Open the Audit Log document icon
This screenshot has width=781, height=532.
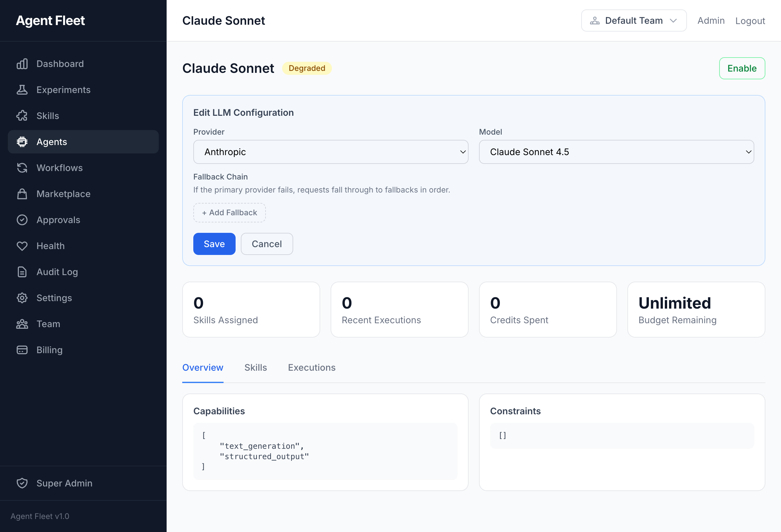click(22, 272)
